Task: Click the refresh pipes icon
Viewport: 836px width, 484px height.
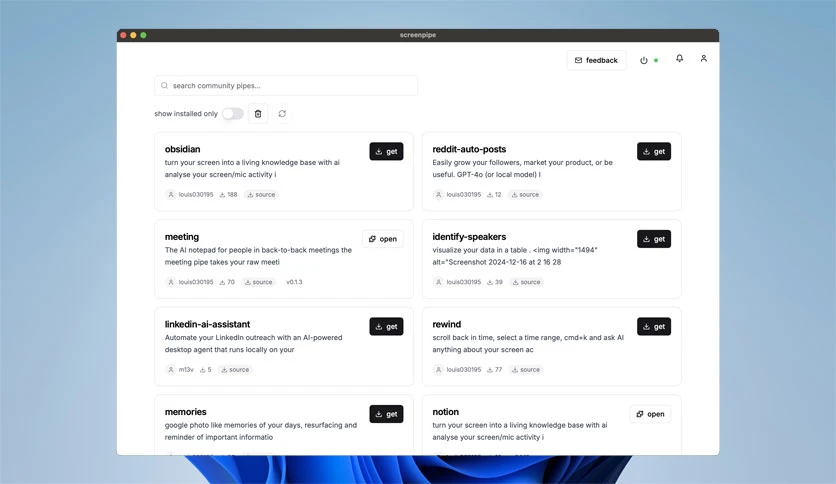Action: pyautogui.click(x=282, y=114)
